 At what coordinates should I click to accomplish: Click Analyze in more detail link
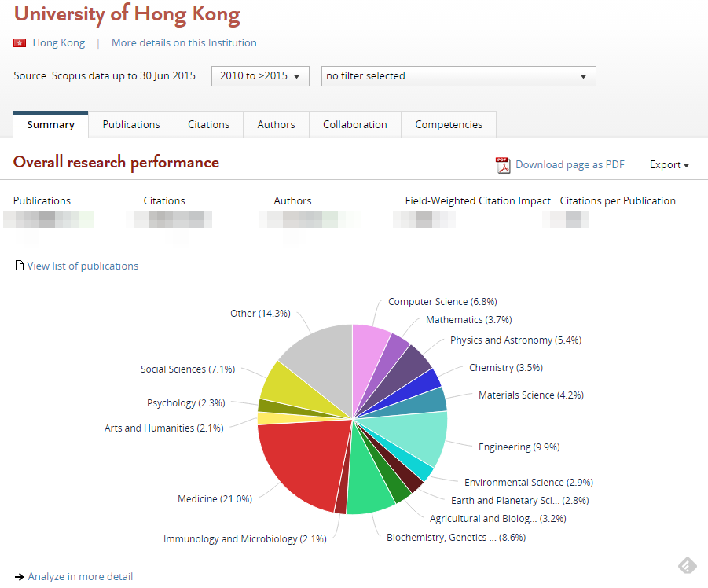[x=80, y=577]
